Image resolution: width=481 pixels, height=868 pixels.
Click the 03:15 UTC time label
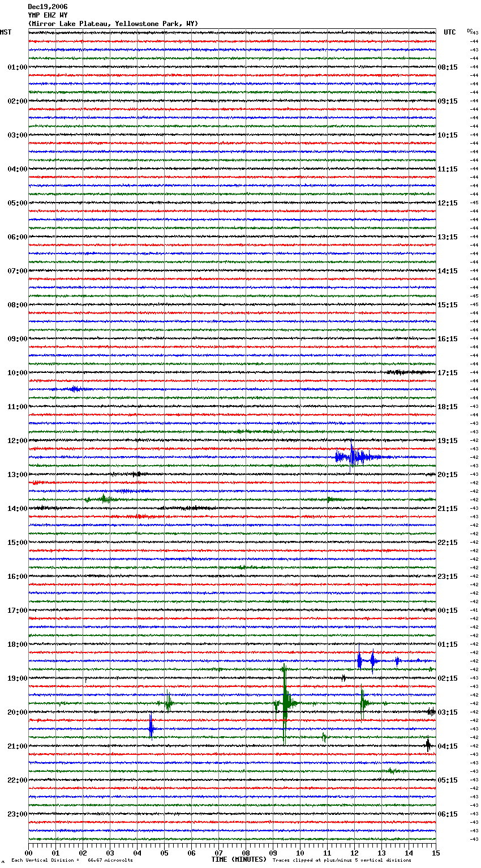(x=448, y=712)
